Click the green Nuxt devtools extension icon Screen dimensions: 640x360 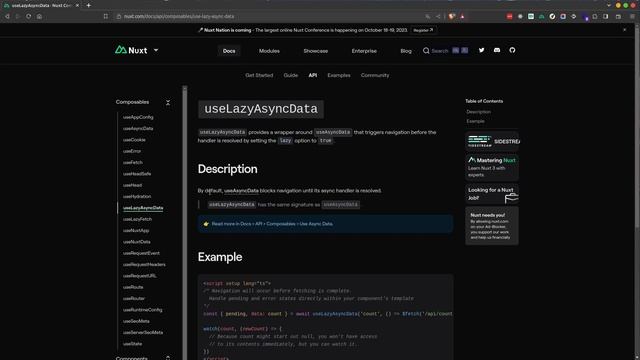pyautogui.click(x=542, y=16)
